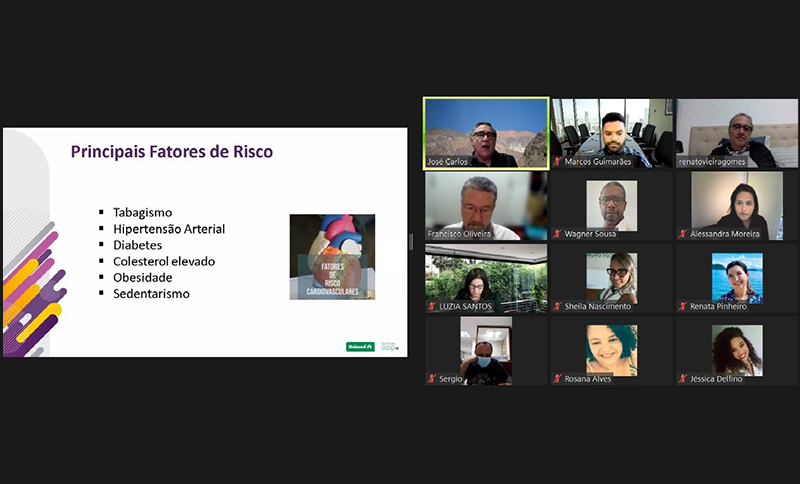This screenshot has height=484, width=800.
Task: Click the heart image on slide
Action: (x=332, y=257)
